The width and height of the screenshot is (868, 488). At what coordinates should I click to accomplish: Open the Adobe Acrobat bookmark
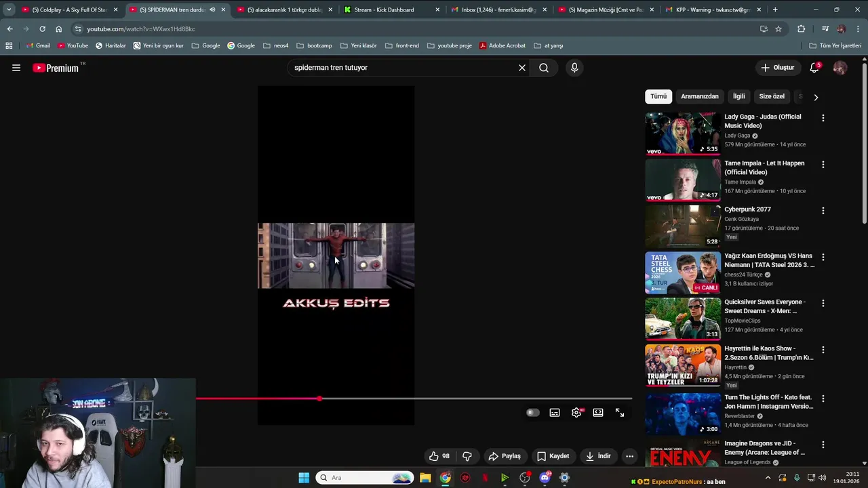click(502, 45)
